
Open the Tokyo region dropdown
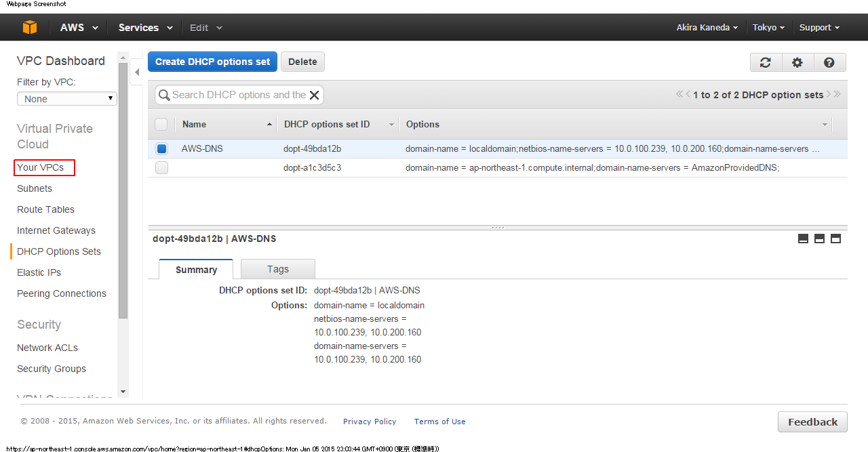768,28
